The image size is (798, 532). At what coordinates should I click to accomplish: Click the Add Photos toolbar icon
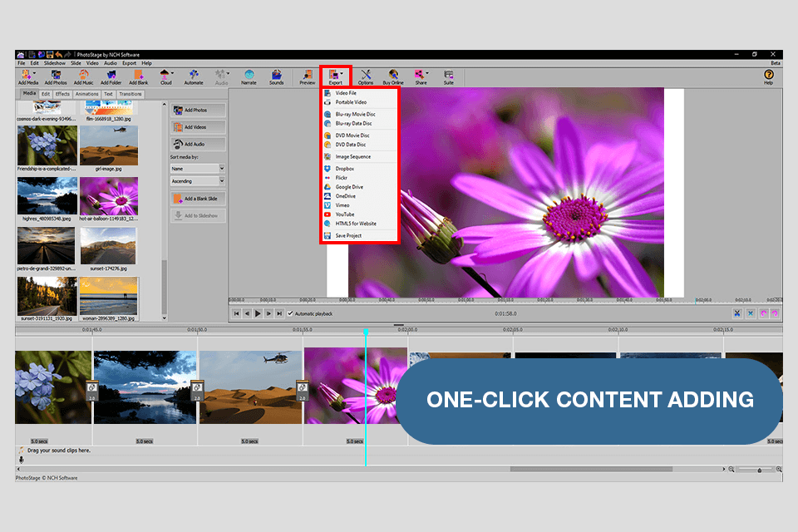[x=56, y=76]
